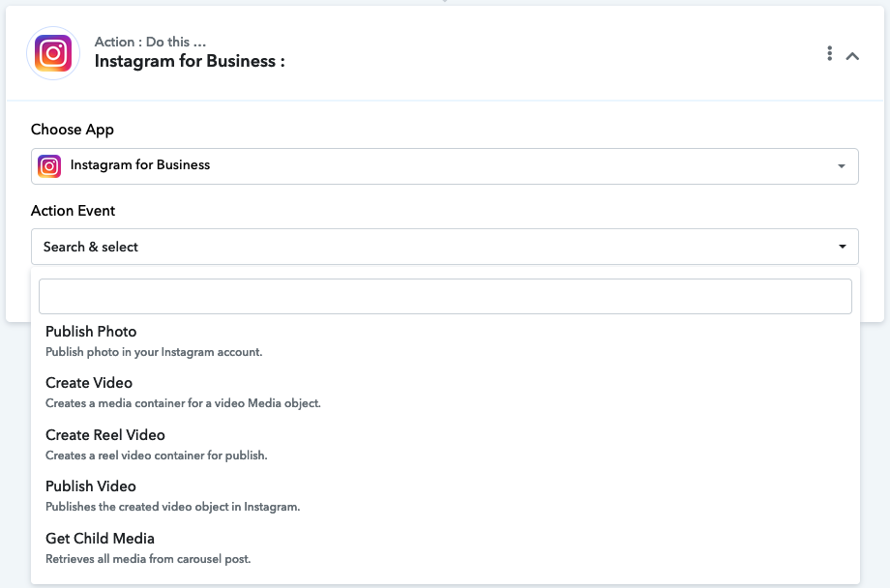The image size is (890, 588).
Task: Pick the Publish Video action event
Action: tap(91, 486)
